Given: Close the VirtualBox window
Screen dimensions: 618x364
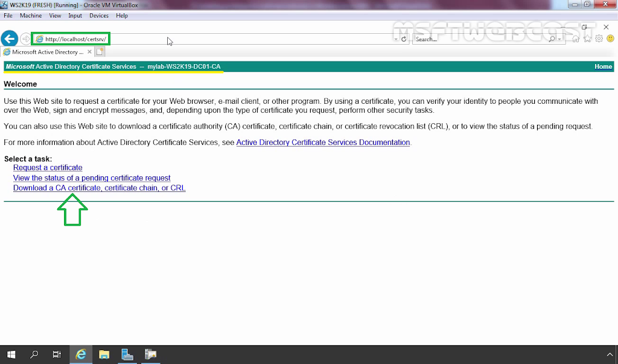Looking at the screenshot, I should pos(605,4).
